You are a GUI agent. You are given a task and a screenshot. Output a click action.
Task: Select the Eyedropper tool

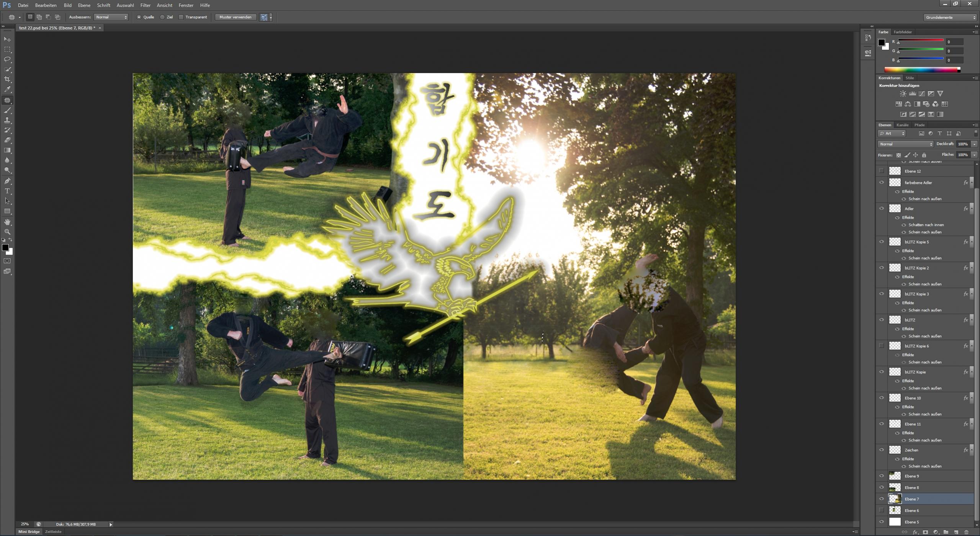click(x=7, y=89)
